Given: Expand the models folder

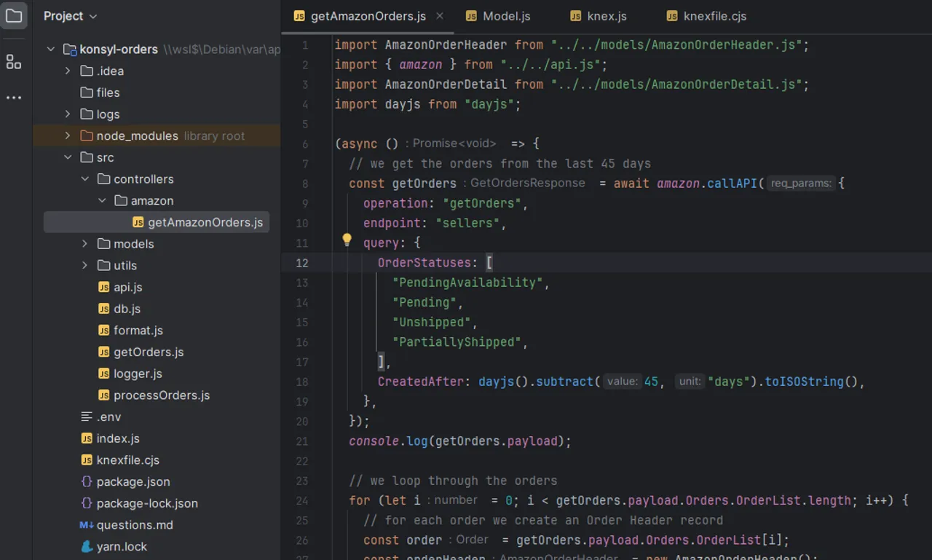Looking at the screenshot, I should pos(85,244).
